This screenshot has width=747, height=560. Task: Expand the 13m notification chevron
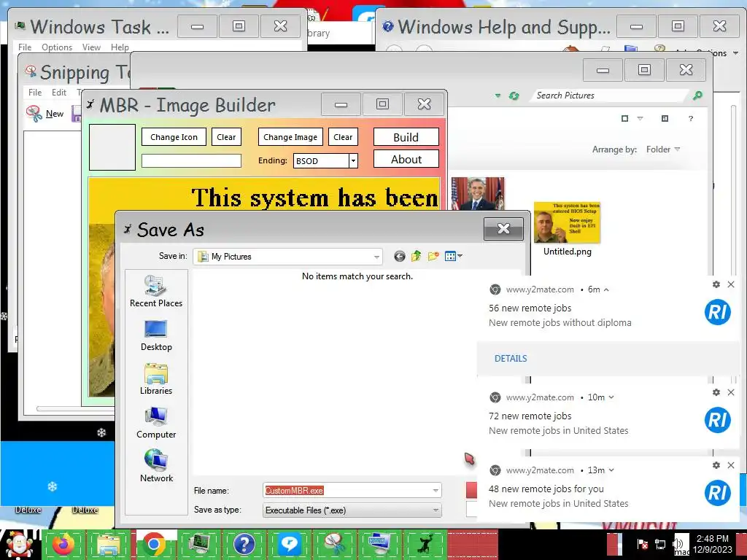(611, 470)
